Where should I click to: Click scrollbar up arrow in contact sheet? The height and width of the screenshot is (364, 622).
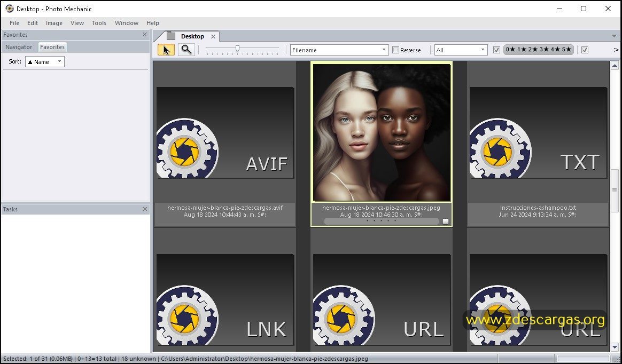pyautogui.click(x=615, y=65)
